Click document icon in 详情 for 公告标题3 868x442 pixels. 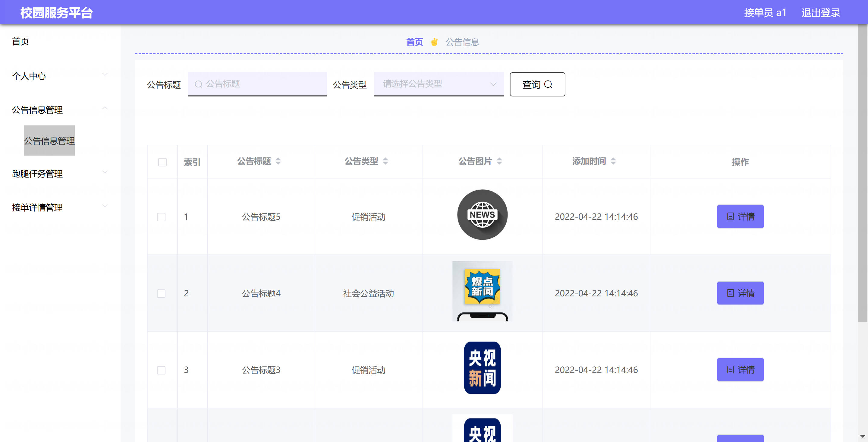point(730,370)
